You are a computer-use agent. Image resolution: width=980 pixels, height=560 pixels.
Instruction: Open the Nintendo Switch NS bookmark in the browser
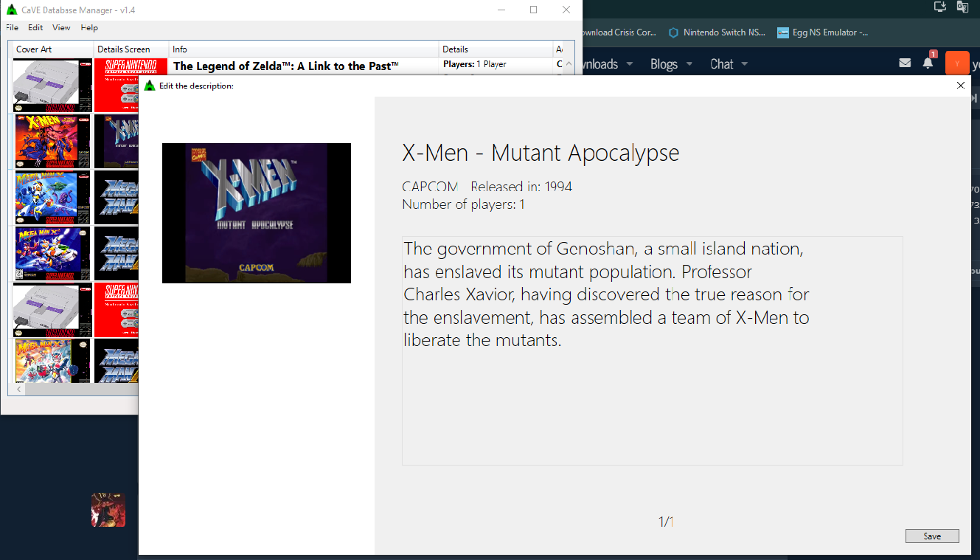[x=717, y=32]
